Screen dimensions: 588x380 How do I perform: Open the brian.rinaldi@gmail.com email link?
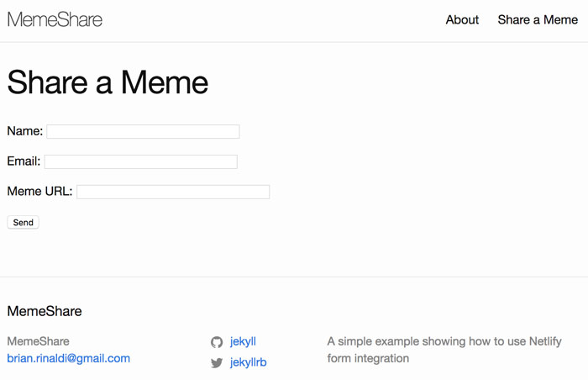tap(69, 358)
